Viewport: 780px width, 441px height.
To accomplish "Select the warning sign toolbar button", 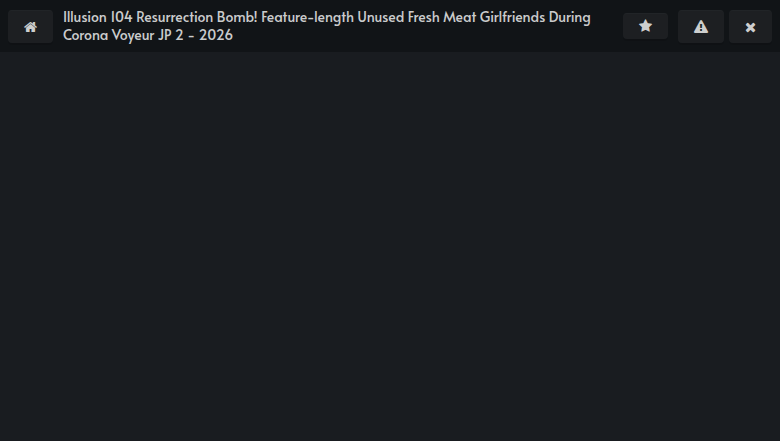I will coord(700,27).
